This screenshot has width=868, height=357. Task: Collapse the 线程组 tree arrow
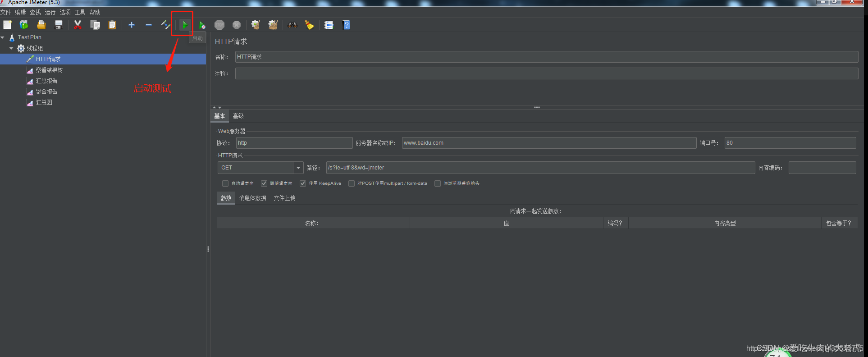tap(11, 48)
